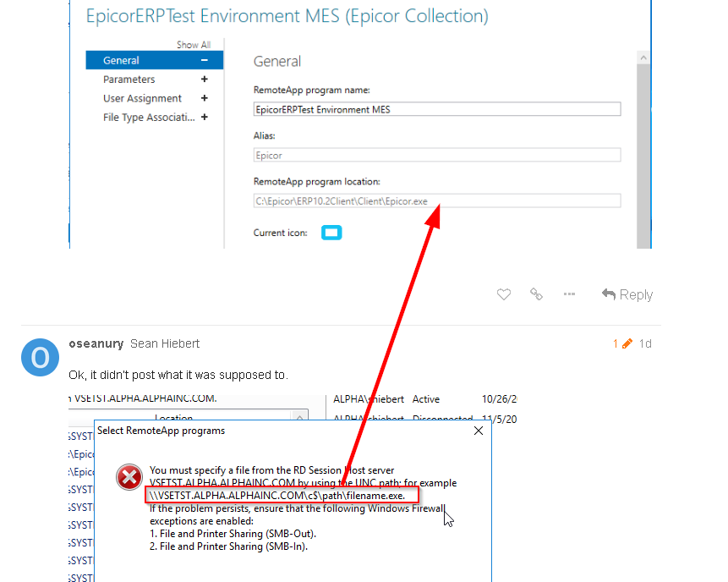Click the Location list scroll-up arrow
Image resolution: width=728 pixels, height=582 pixels.
pos(299,418)
